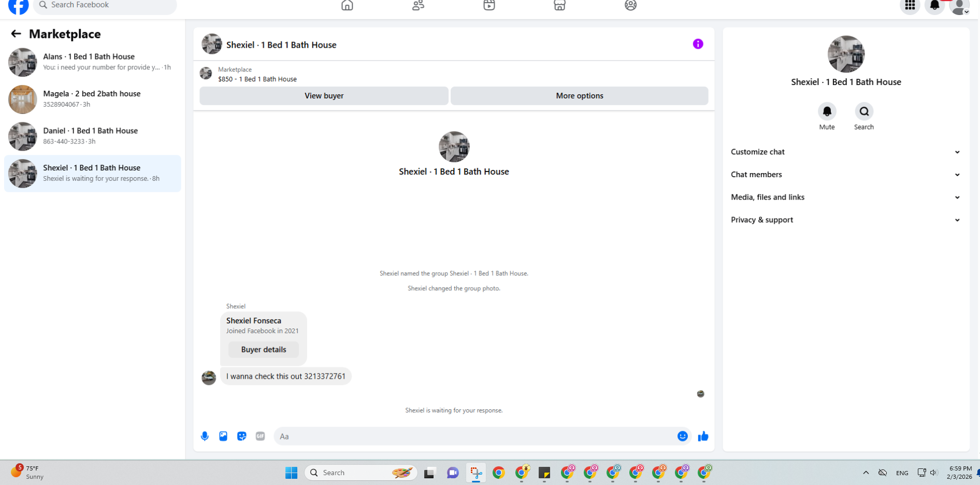
Task: Click the voice clip microphone icon
Action: [205, 436]
